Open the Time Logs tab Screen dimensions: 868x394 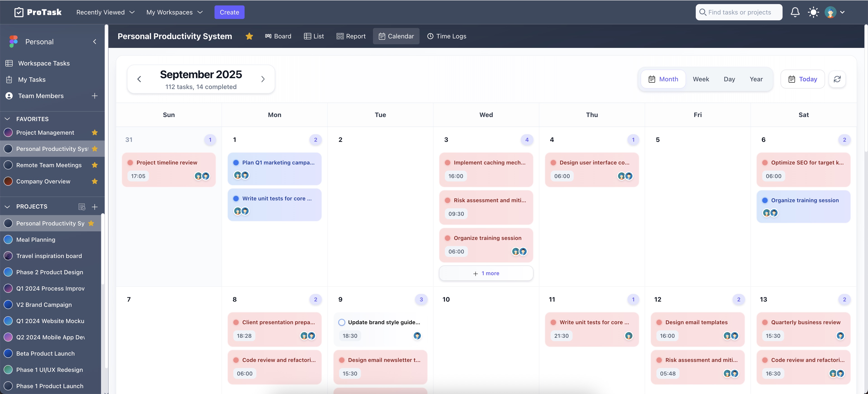click(x=447, y=36)
